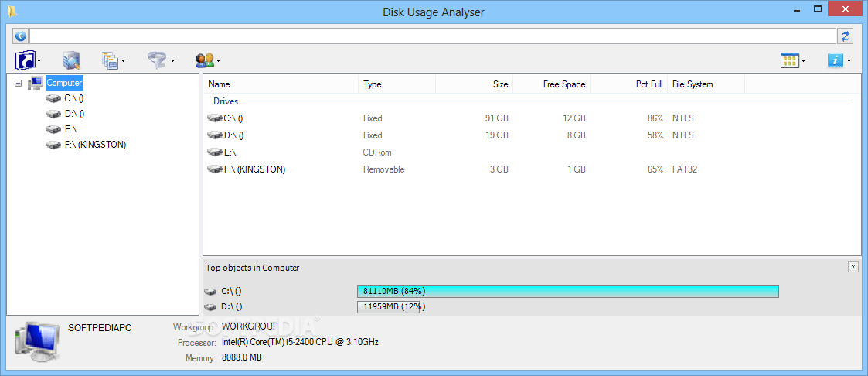Click the folder app icon in title bar
The height and width of the screenshot is (376, 868).
click(12, 11)
